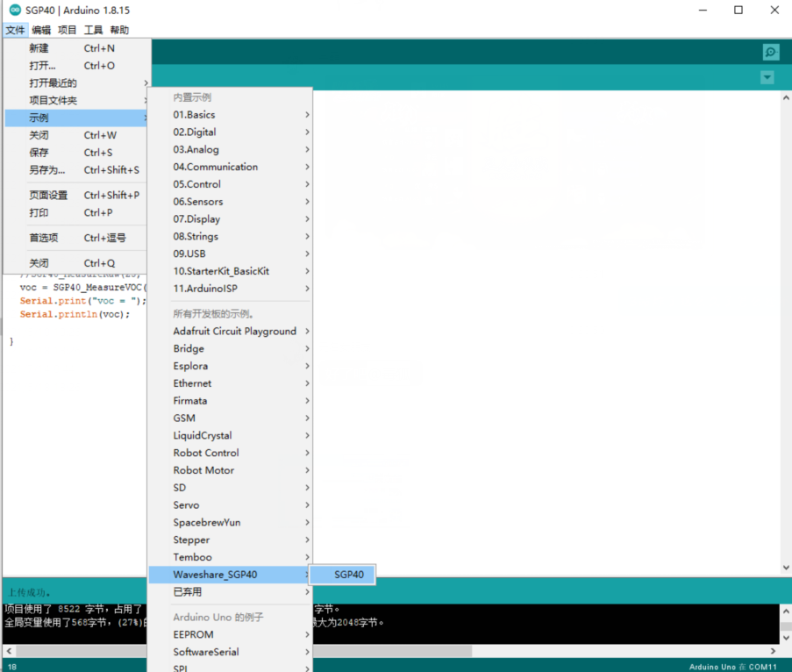
Task: Expand 10.StarterKit_BasicKit examples
Action: coord(231,271)
